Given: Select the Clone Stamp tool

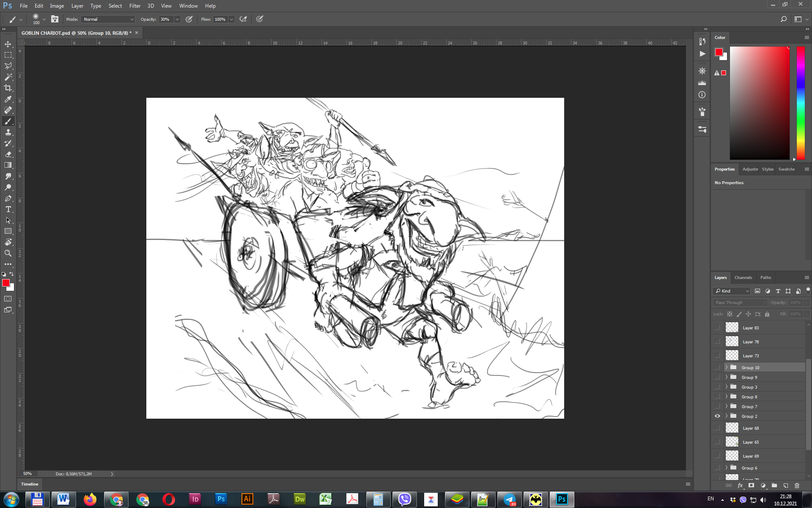Looking at the screenshot, I should click(8, 132).
